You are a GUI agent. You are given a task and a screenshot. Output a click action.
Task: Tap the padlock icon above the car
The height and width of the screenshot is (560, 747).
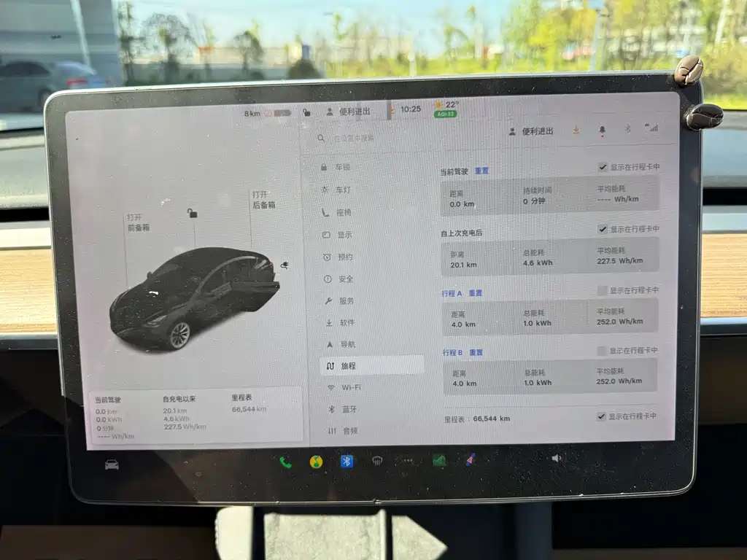(192, 213)
